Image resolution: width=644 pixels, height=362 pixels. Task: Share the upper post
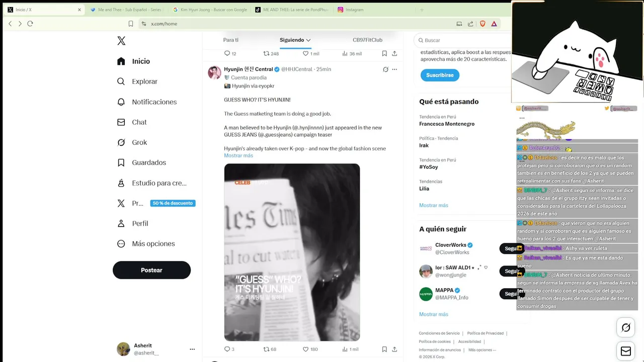(394, 53)
